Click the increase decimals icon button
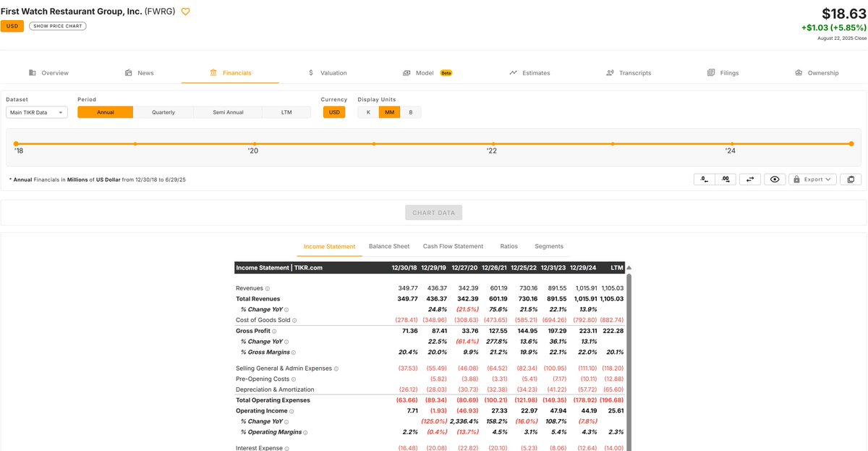The width and height of the screenshot is (868, 451). 726,179
